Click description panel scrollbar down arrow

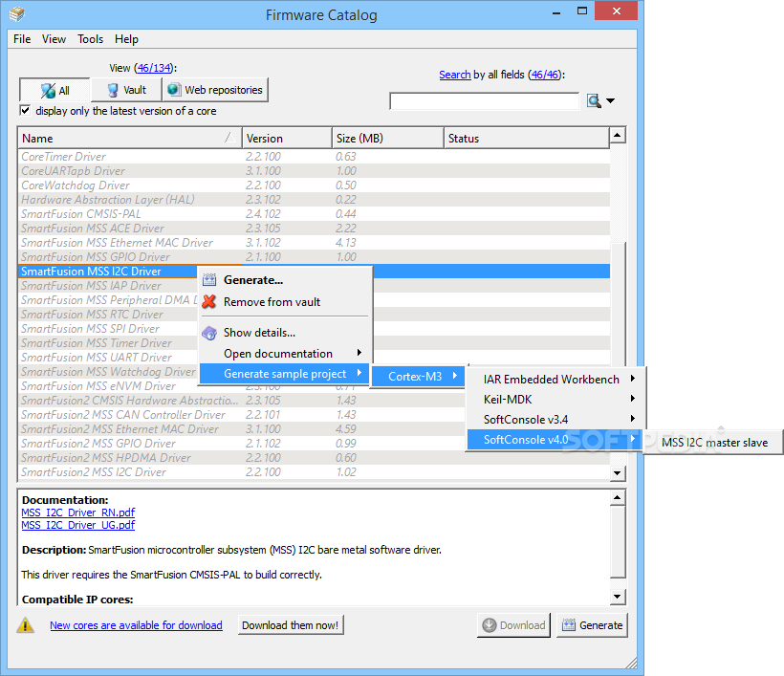click(618, 596)
